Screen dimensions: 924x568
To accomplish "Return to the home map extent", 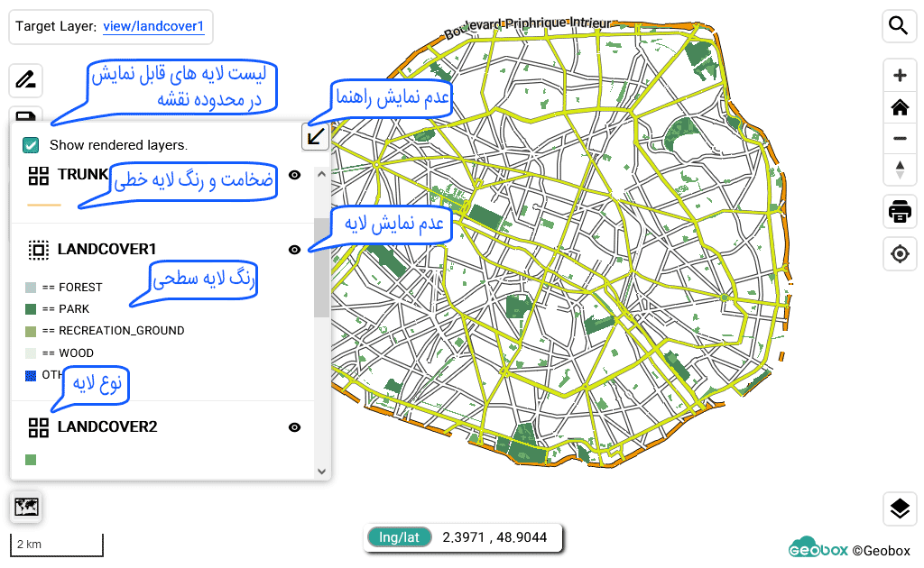I will (x=899, y=108).
